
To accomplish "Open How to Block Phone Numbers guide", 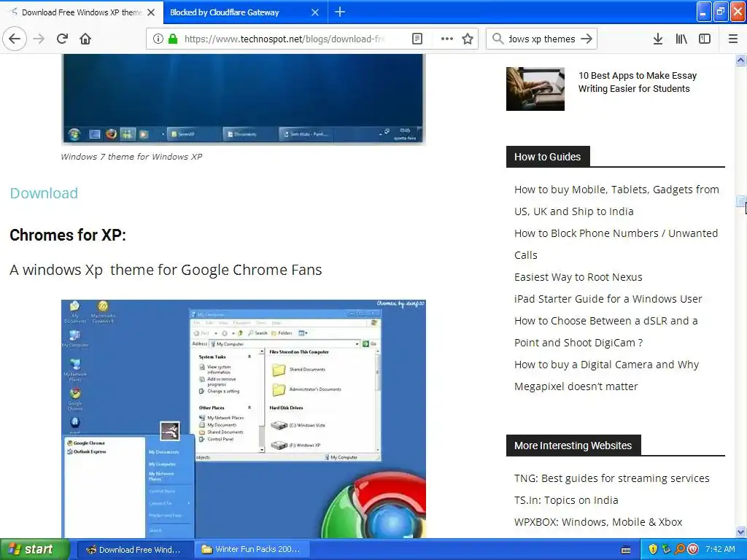I will (616, 244).
